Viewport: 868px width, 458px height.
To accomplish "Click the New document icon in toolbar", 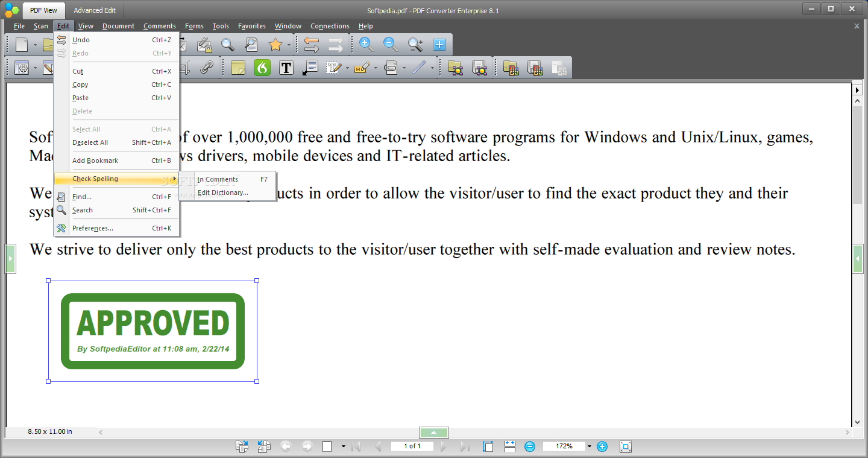I will point(22,45).
